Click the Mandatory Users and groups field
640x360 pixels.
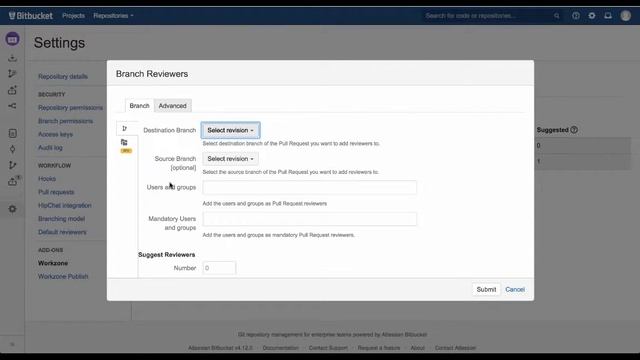[x=309, y=219]
